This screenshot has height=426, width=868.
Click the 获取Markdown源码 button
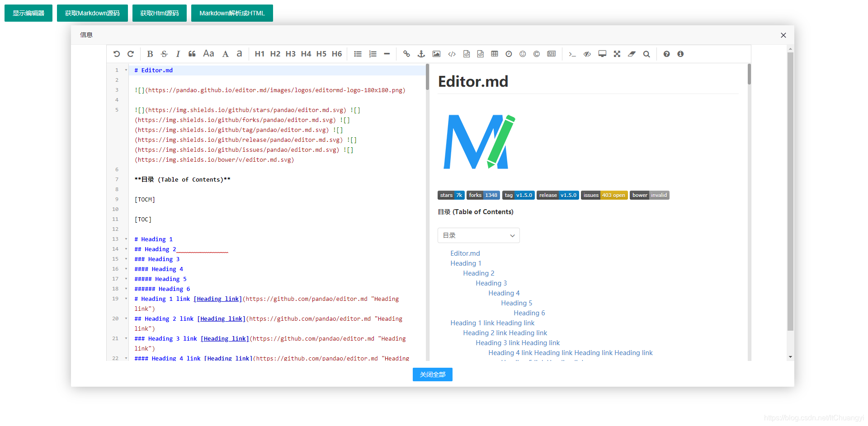click(92, 13)
